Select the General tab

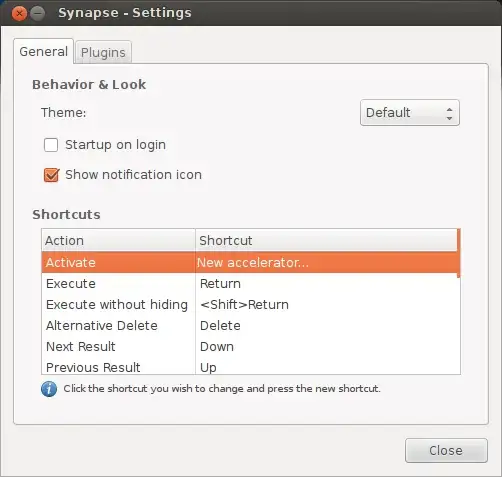pyautogui.click(x=44, y=52)
